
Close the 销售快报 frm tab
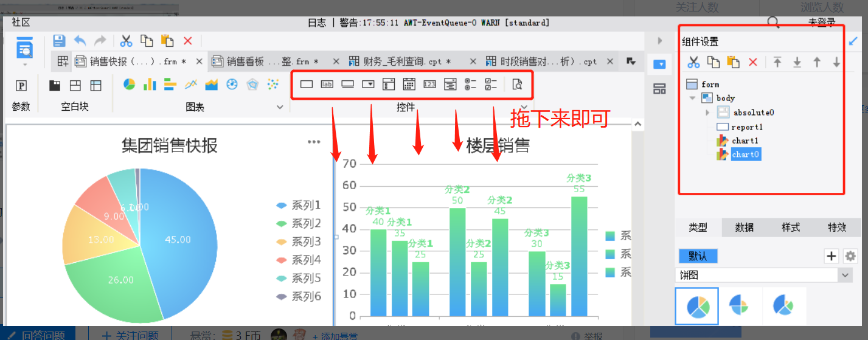click(200, 61)
